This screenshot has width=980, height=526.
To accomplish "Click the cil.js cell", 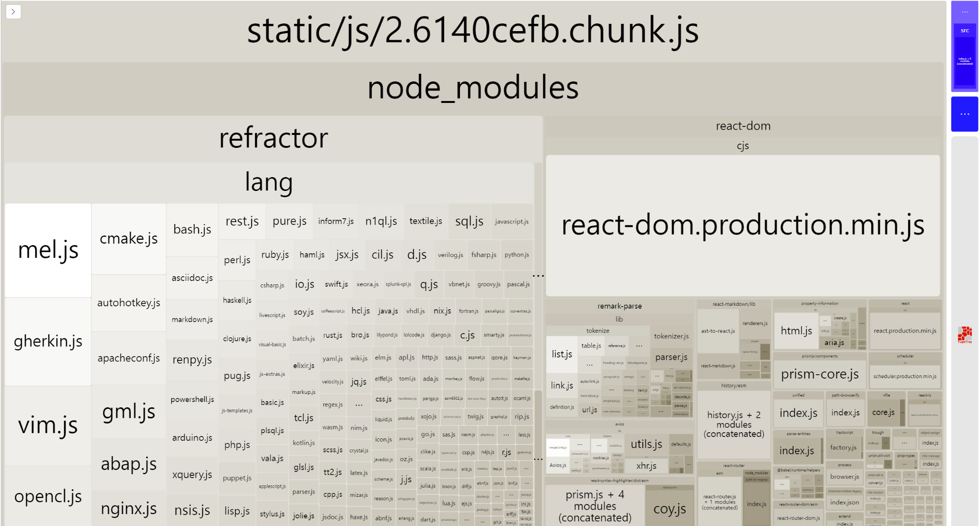I will 382,255.
